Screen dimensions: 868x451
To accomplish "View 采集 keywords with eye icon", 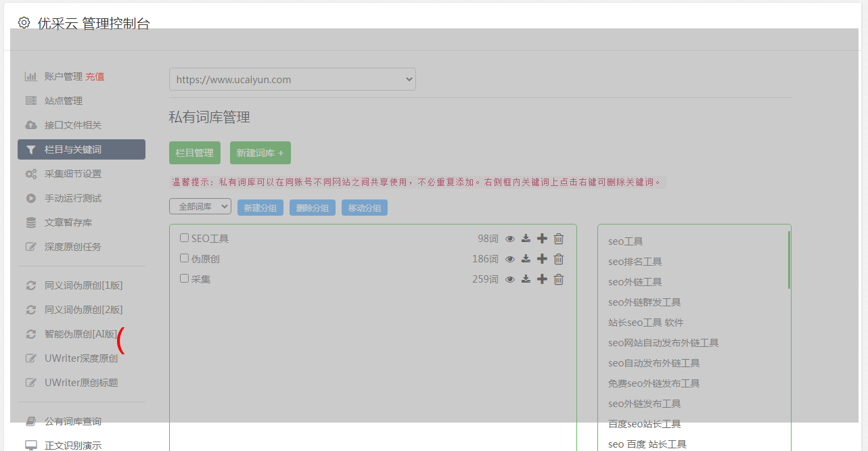I will click(x=510, y=279).
